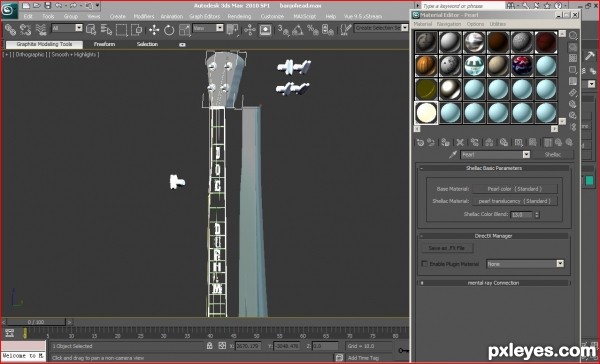The height and width of the screenshot is (364, 600).
Task: Click Go to Parent icon
Action: tap(558, 143)
